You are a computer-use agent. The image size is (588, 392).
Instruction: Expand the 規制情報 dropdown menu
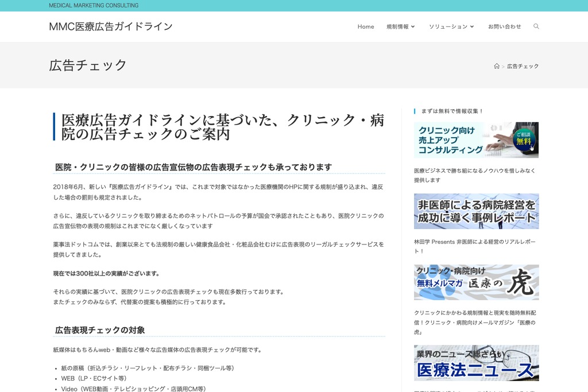(400, 26)
